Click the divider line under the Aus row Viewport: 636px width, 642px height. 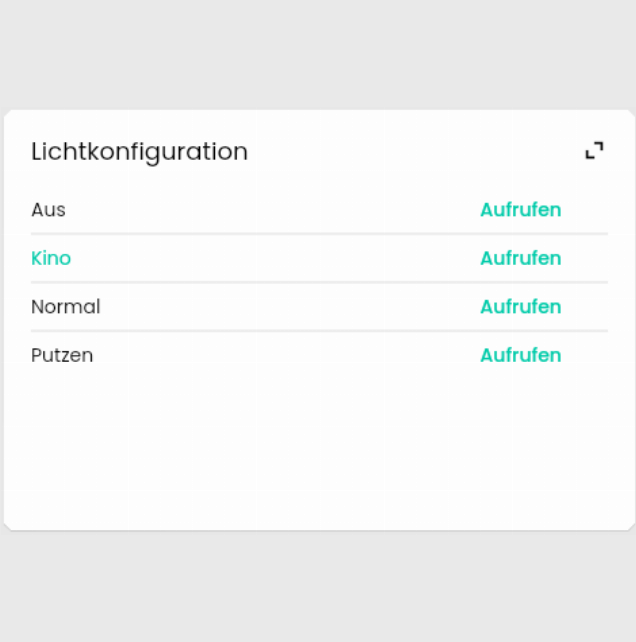click(x=318, y=234)
